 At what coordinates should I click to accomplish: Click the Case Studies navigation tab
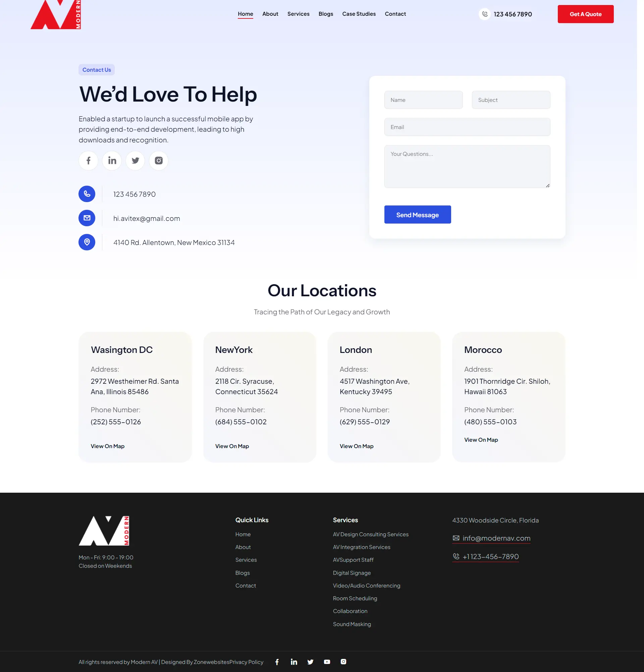click(x=358, y=14)
